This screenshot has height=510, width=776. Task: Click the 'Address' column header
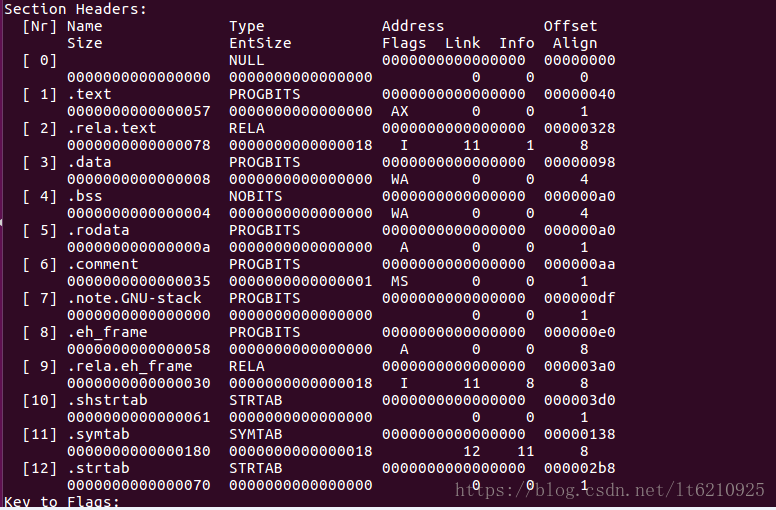(x=413, y=26)
